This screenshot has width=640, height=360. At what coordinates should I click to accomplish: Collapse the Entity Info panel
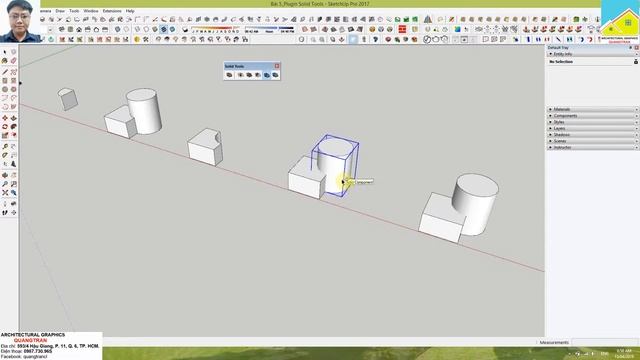551,54
